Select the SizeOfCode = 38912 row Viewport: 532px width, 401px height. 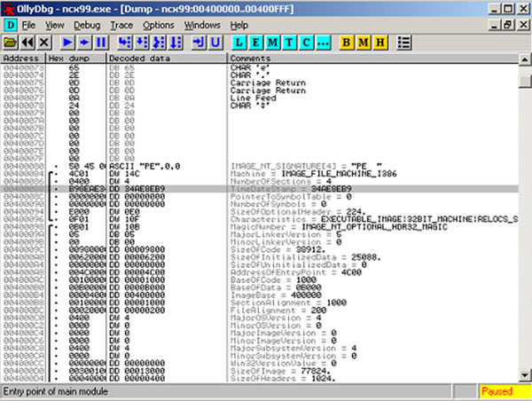click(x=260, y=249)
